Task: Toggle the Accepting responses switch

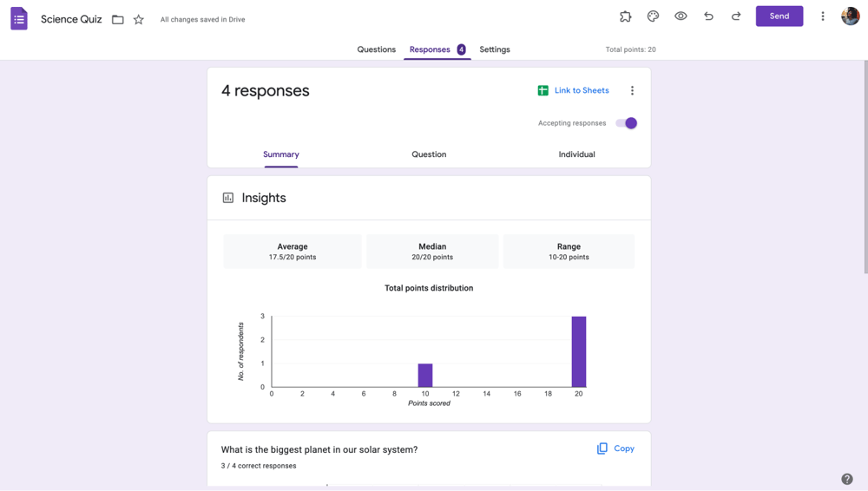Action: pyautogui.click(x=627, y=123)
